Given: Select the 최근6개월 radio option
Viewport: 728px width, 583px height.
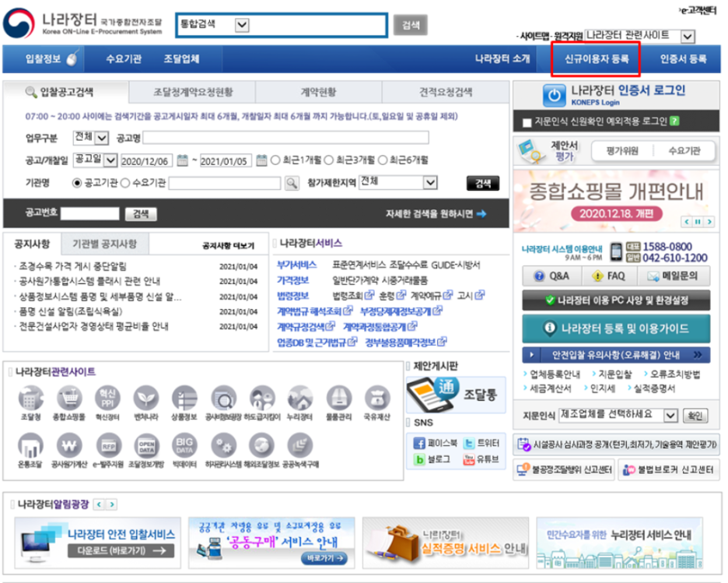Looking at the screenshot, I should point(383,160).
